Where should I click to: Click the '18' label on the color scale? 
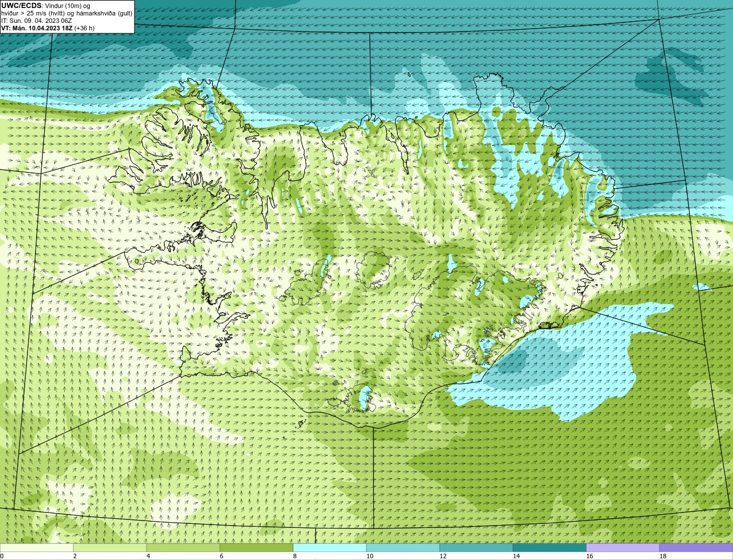[x=663, y=556]
